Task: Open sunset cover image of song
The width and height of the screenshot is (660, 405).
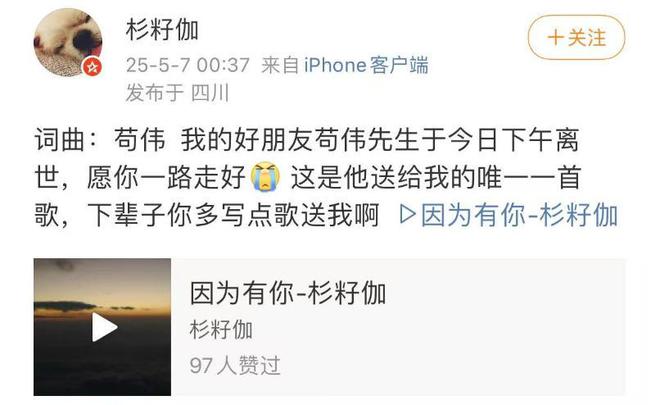Action: (102, 327)
